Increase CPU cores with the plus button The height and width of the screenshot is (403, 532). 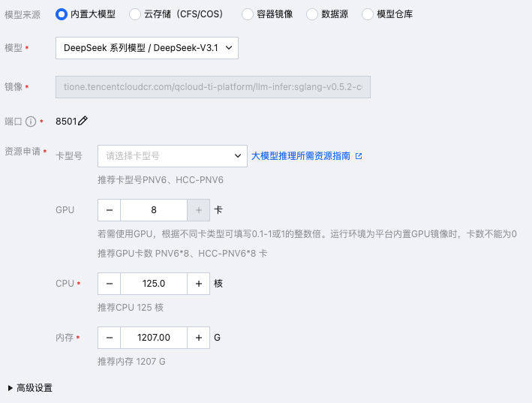[x=199, y=284]
